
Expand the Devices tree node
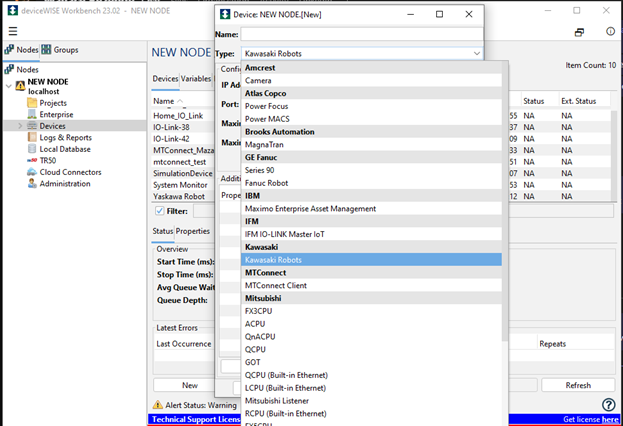(x=20, y=126)
